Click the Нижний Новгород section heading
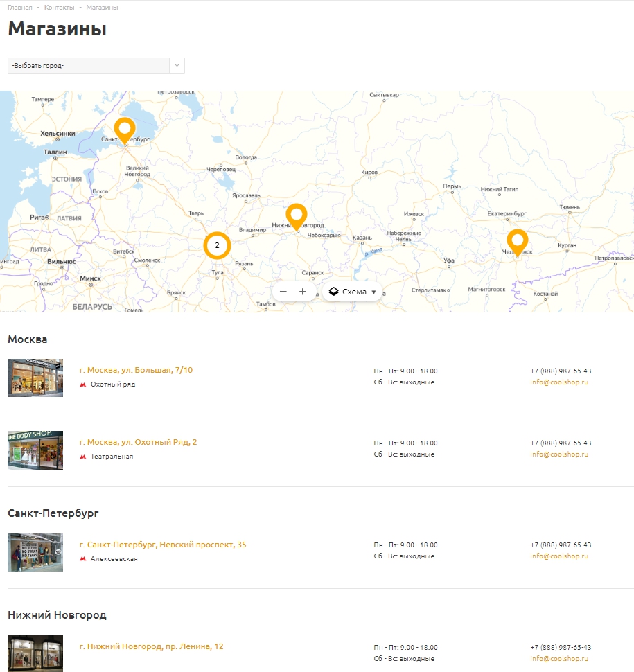Screen dimensions: 634x672 pyautogui.click(x=57, y=615)
